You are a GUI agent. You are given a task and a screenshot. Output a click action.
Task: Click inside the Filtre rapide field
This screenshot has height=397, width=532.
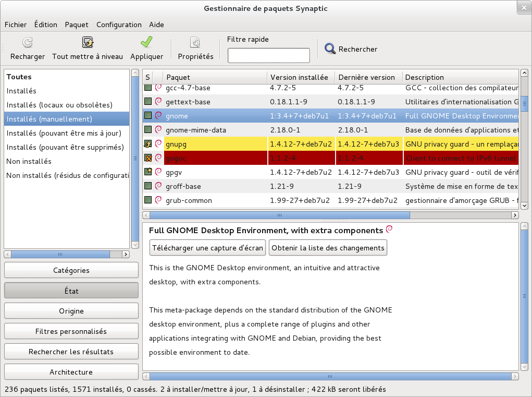coord(268,55)
